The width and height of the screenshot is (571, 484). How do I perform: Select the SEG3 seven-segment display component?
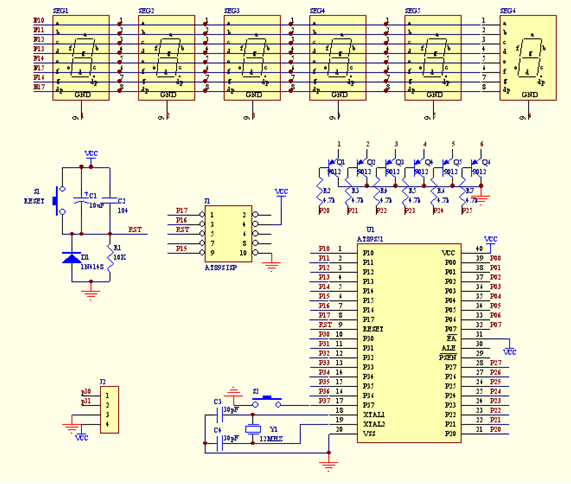tap(252, 58)
